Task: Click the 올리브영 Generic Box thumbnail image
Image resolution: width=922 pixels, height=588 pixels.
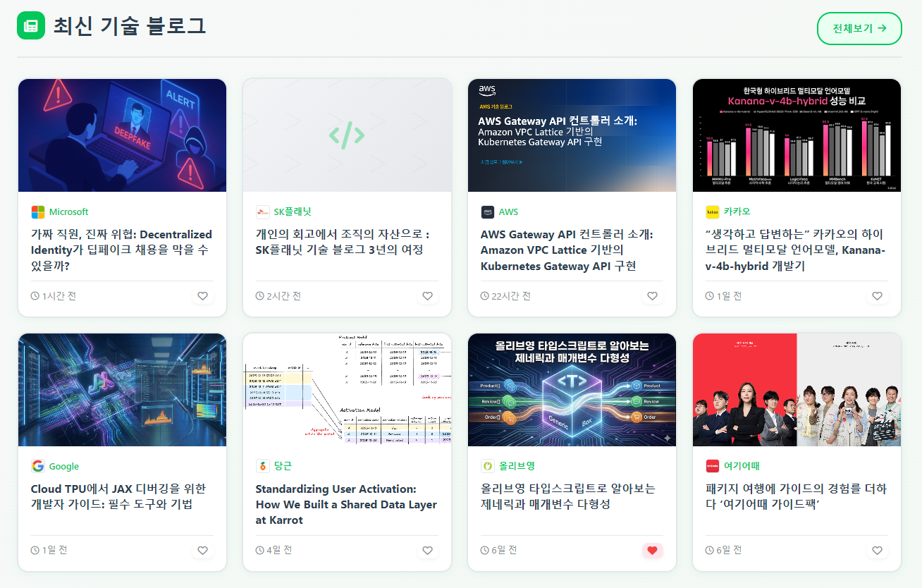Action: pos(572,390)
